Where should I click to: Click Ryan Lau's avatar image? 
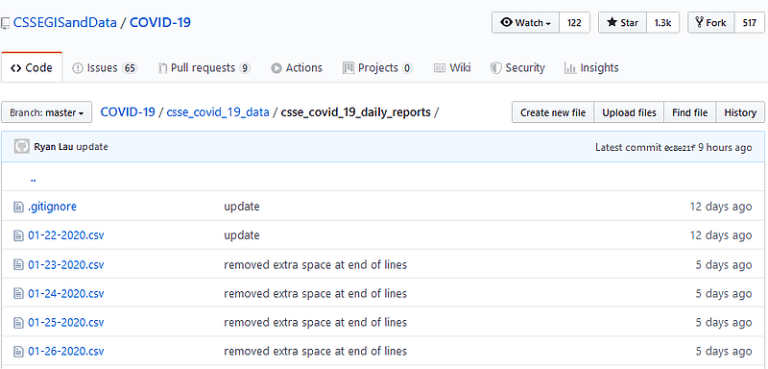coord(22,147)
